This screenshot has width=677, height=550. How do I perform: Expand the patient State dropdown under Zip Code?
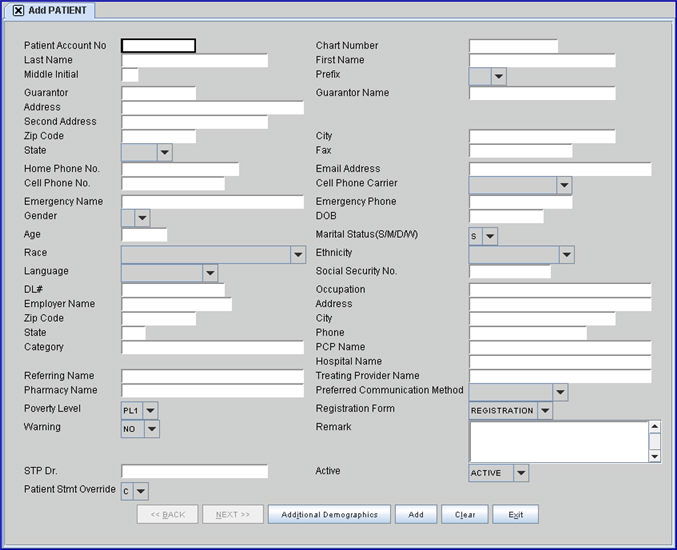tap(165, 152)
